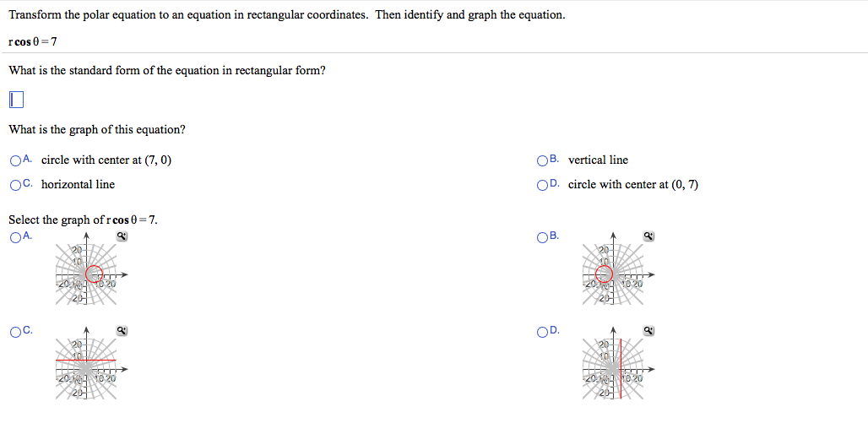Click the 'vertical line' answer text
The width and height of the screenshot is (868, 434).
[598, 160]
